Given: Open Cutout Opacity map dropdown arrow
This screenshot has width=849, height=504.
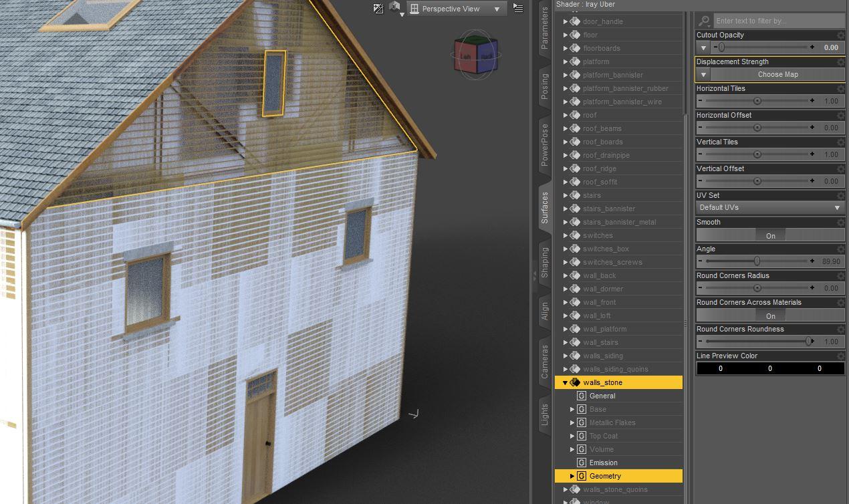Looking at the screenshot, I should click(703, 47).
